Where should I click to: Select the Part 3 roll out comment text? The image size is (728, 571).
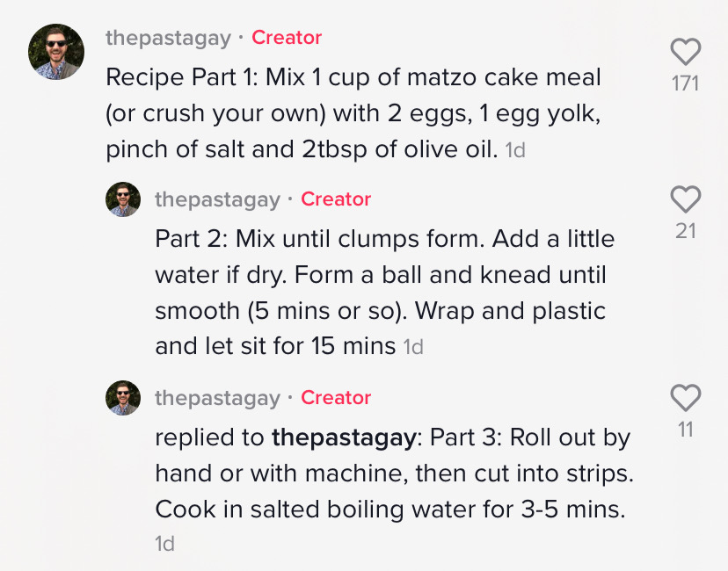(x=393, y=473)
